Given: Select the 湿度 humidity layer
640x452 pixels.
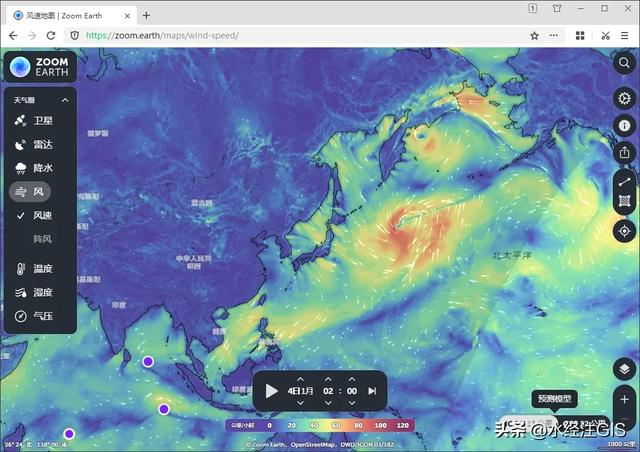Looking at the screenshot, I should click(x=34, y=292).
